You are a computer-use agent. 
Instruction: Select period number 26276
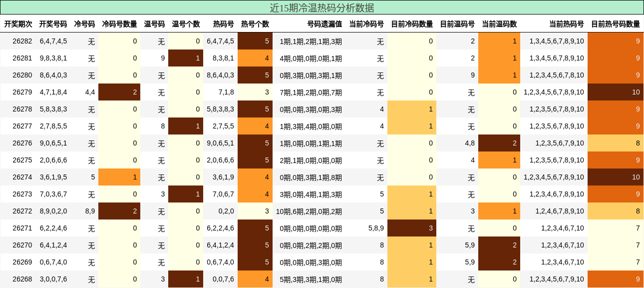coord(22,143)
